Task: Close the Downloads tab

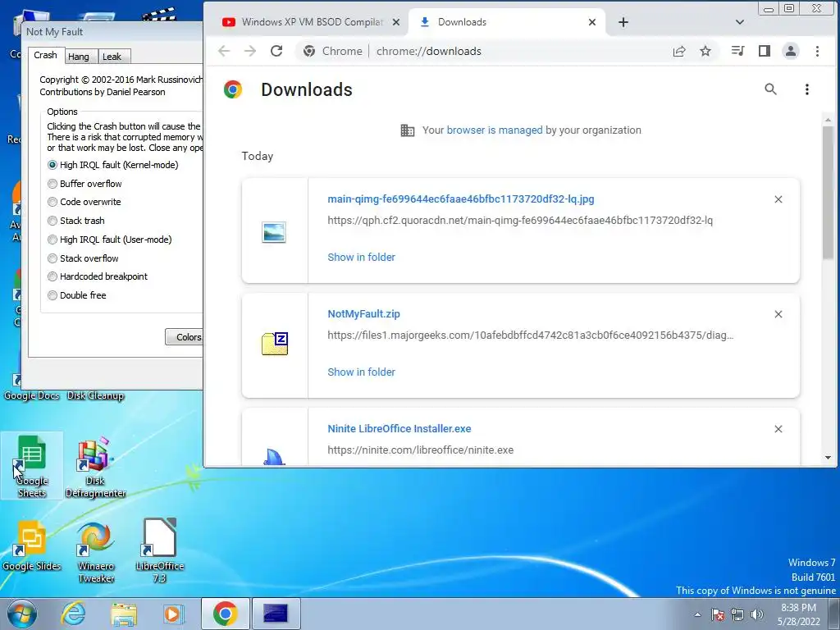Action: coord(592,22)
